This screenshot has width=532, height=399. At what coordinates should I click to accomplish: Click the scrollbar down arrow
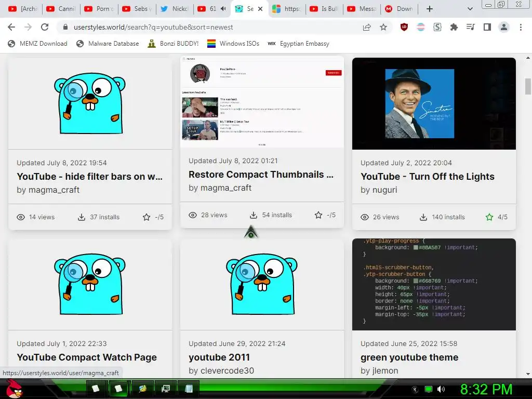point(528,374)
